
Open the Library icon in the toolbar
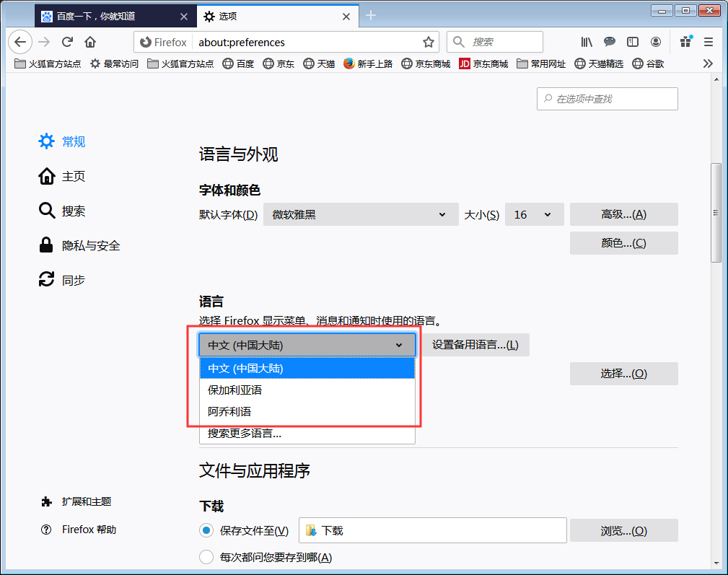[x=586, y=42]
